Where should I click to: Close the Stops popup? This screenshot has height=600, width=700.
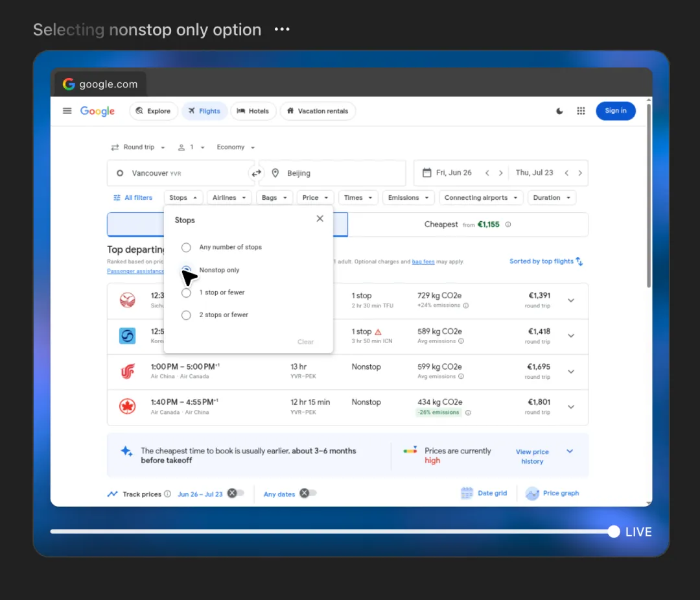coord(320,219)
